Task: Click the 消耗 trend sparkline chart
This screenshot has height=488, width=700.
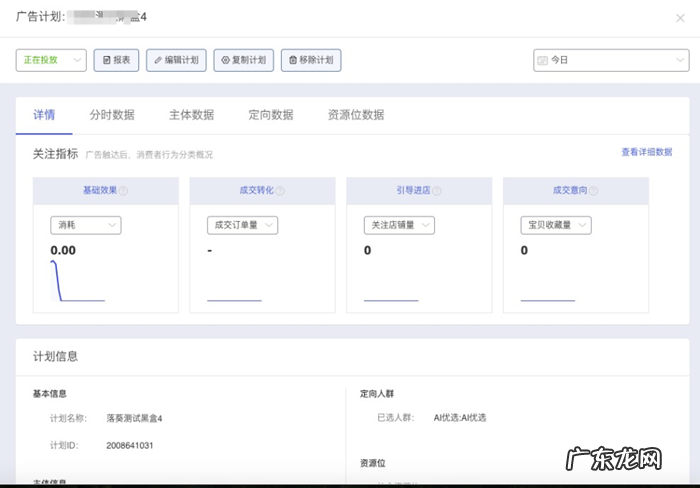Action: point(78,281)
